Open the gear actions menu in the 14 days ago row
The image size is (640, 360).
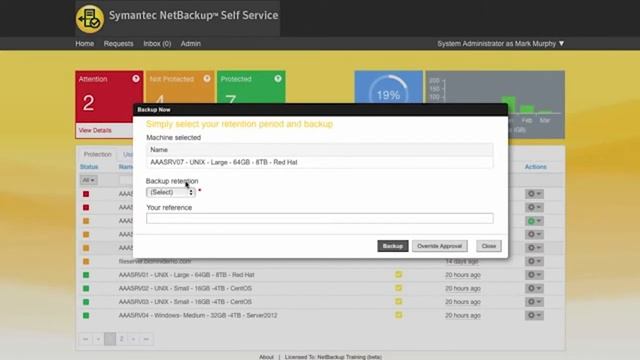(x=534, y=261)
